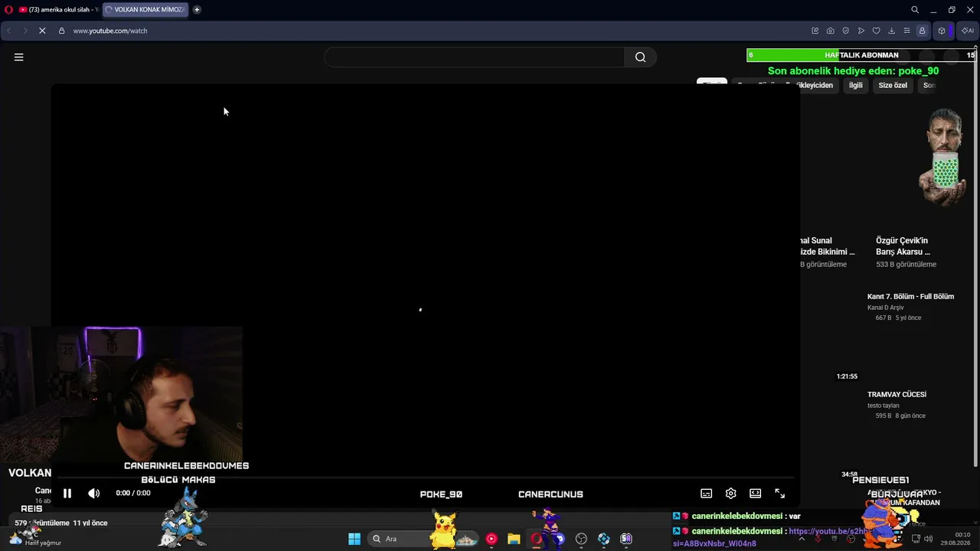The width and height of the screenshot is (980, 551).
Task: Select the 'VOLKAN KONAK MİMOZA' tab
Action: [x=145, y=10]
